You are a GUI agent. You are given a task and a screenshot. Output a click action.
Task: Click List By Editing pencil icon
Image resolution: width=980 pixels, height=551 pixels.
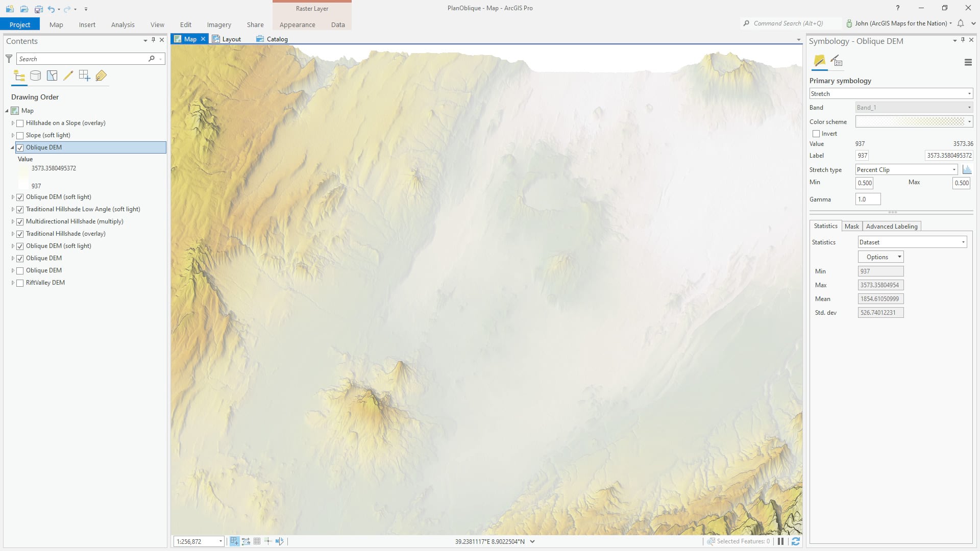pyautogui.click(x=68, y=76)
